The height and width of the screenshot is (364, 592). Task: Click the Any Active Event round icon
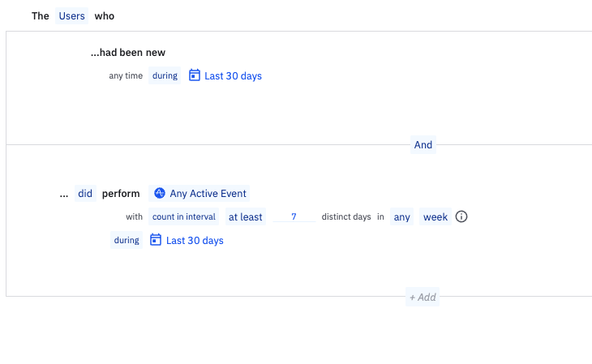click(x=160, y=194)
